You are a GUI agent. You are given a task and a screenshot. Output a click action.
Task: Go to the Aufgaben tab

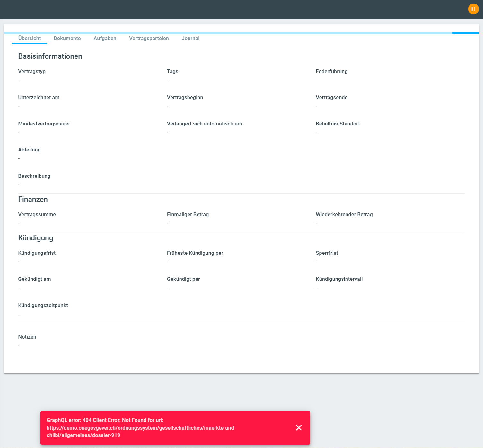(x=105, y=38)
